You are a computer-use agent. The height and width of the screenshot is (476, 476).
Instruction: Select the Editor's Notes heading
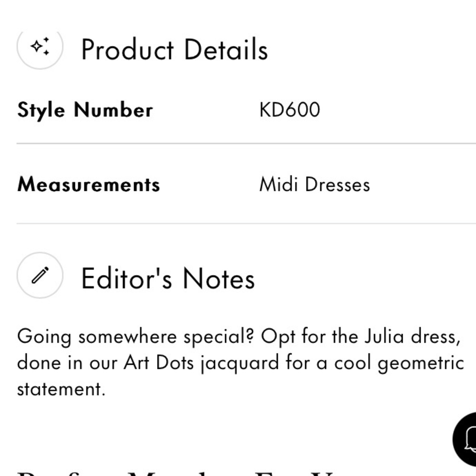pyautogui.click(x=168, y=278)
